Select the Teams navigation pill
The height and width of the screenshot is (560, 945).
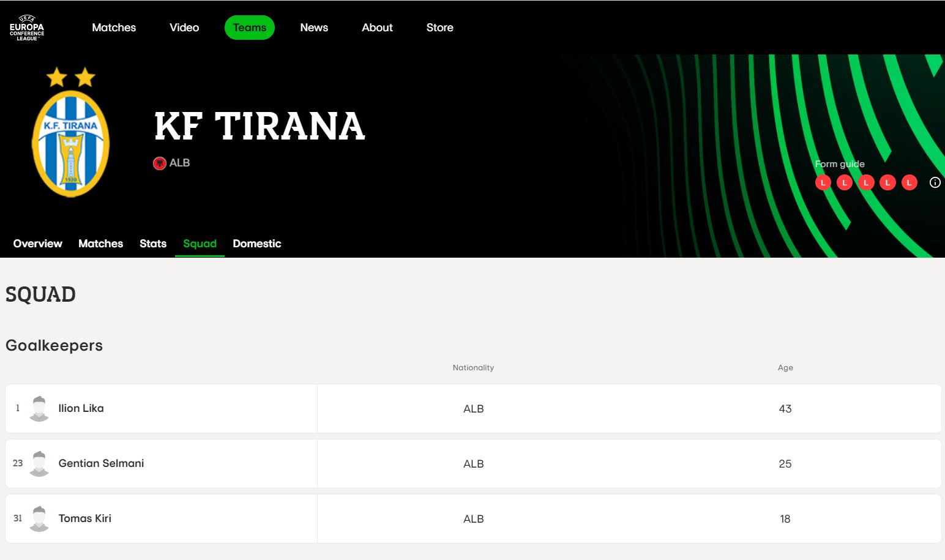pyautogui.click(x=250, y=28)
